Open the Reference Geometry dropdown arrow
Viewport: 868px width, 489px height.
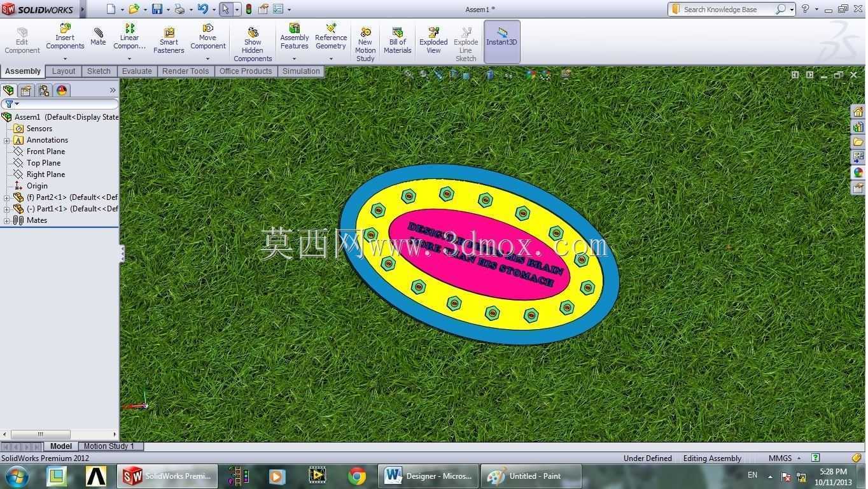pos(331,59)
